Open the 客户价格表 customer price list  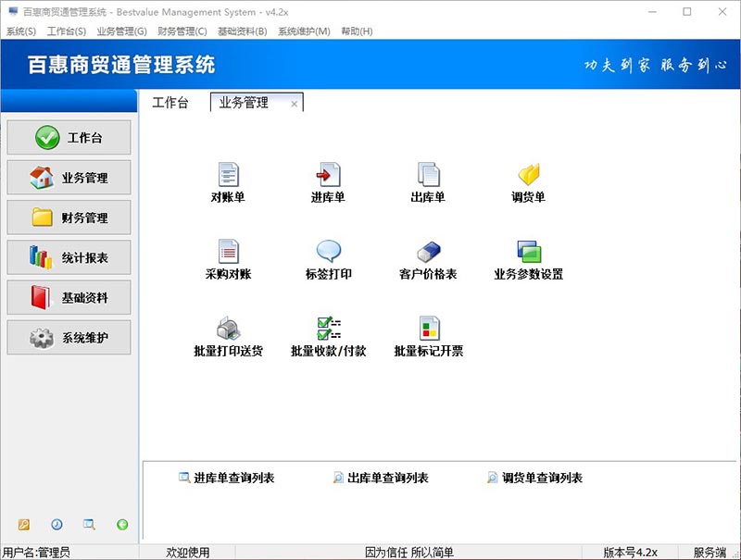pyautogui.click(x=428, y=252)
